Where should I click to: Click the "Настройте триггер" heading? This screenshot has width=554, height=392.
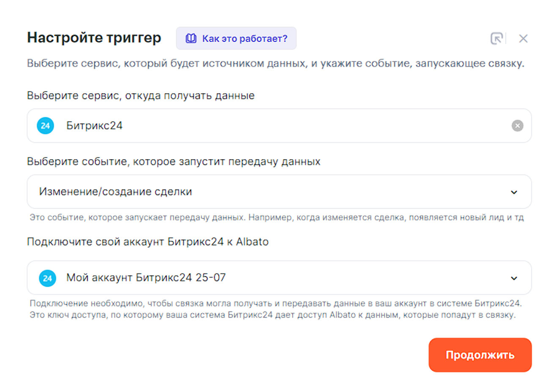[94, 38]
